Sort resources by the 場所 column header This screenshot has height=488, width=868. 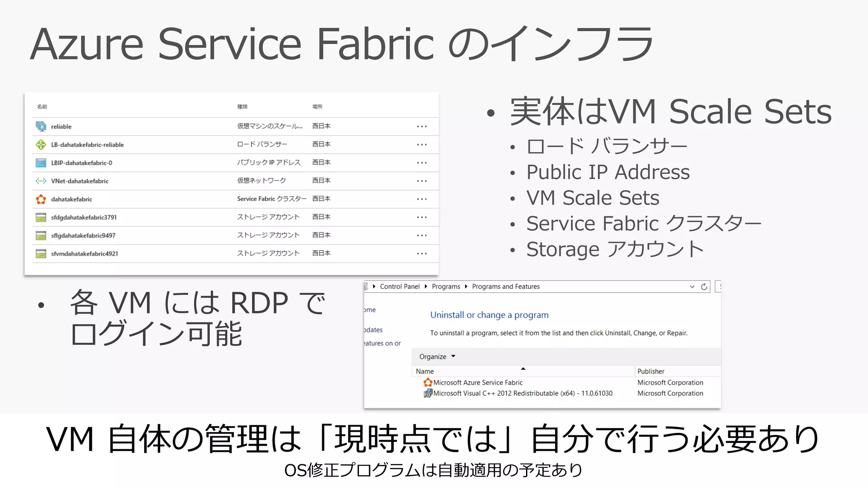(x=317, y=107)
